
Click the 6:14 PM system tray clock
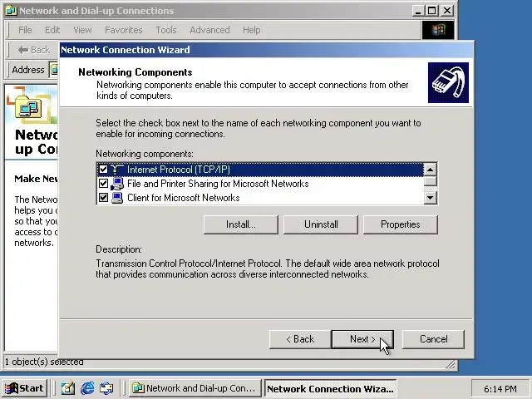point(500,388)
